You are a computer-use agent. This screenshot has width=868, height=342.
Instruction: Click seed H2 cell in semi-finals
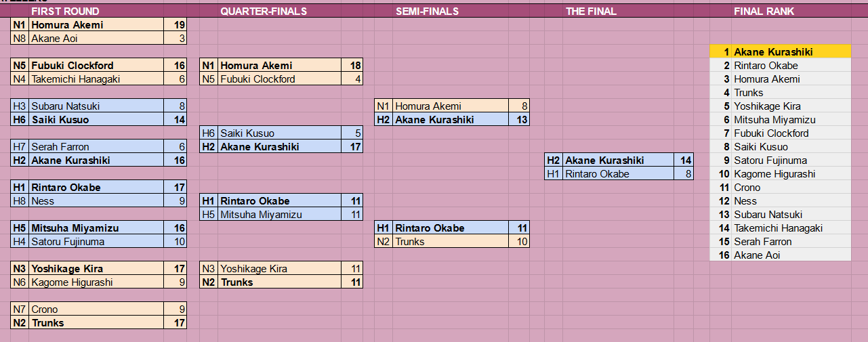384,120
